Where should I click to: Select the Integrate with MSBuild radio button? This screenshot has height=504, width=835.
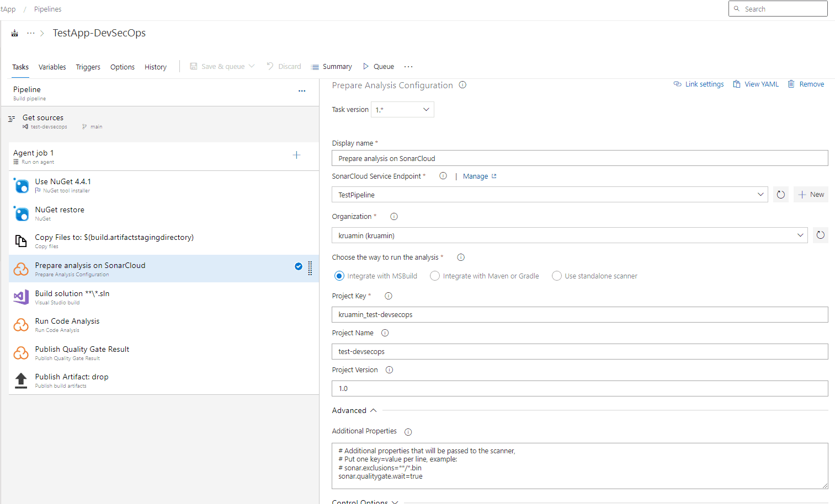(339, 276)
